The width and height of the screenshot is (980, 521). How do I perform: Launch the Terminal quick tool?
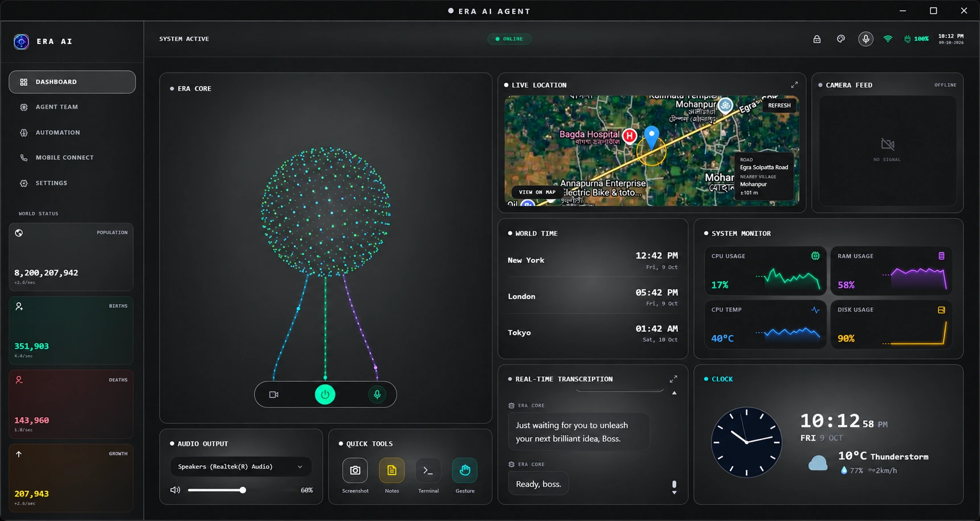pos(428,470)
